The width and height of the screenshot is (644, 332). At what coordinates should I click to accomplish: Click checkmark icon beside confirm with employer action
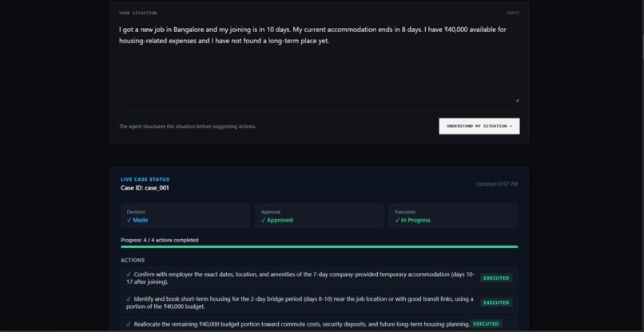coord(129,274)
